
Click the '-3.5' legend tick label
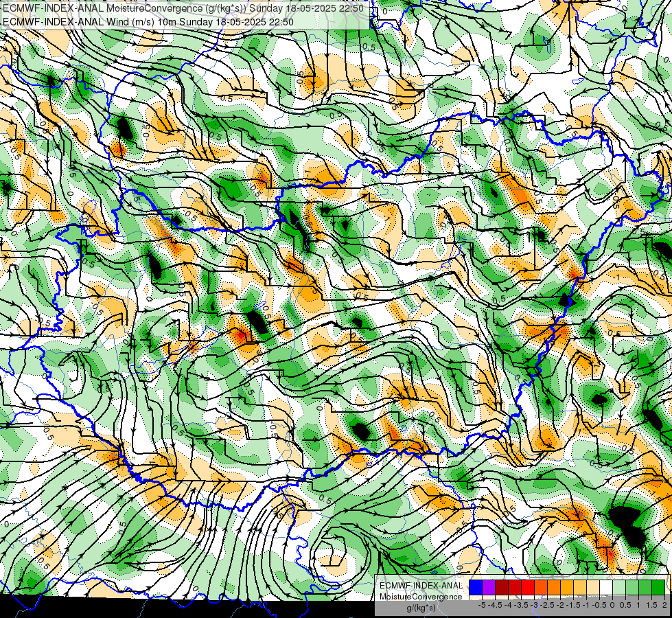tap(521, 605)
